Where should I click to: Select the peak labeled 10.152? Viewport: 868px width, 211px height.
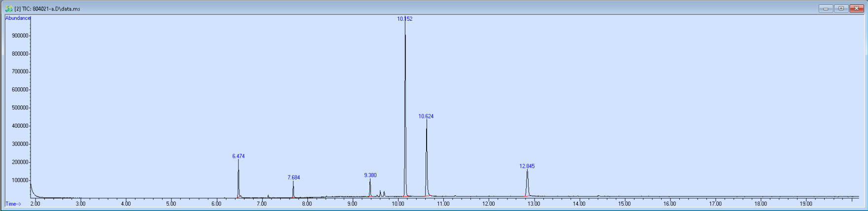405,19
